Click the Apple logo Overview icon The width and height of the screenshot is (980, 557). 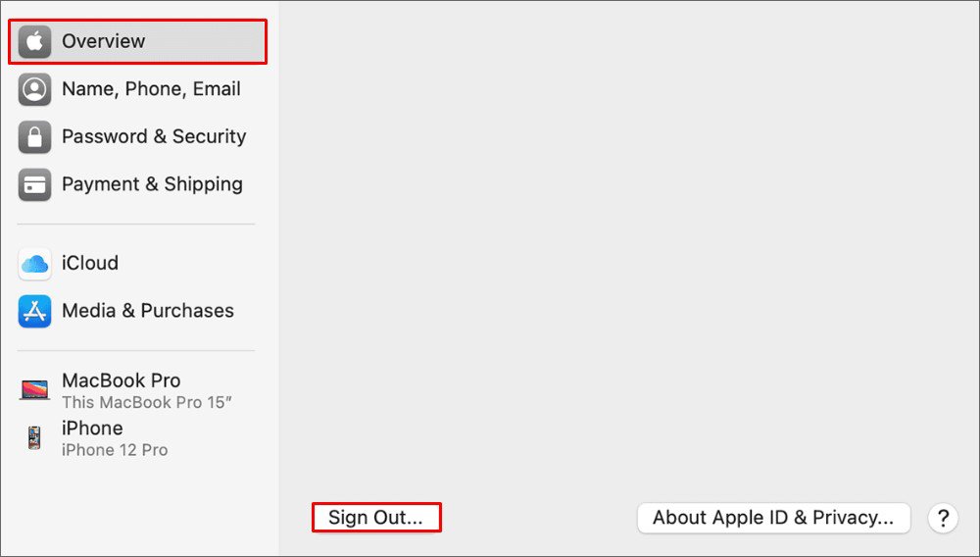click(x=34, y=42)
